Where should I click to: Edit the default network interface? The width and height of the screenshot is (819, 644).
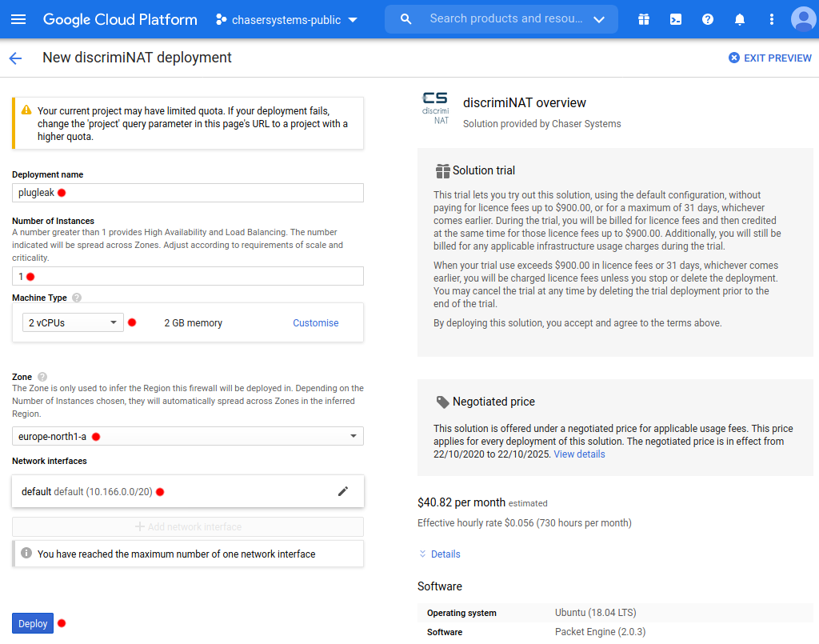point(343,491)
